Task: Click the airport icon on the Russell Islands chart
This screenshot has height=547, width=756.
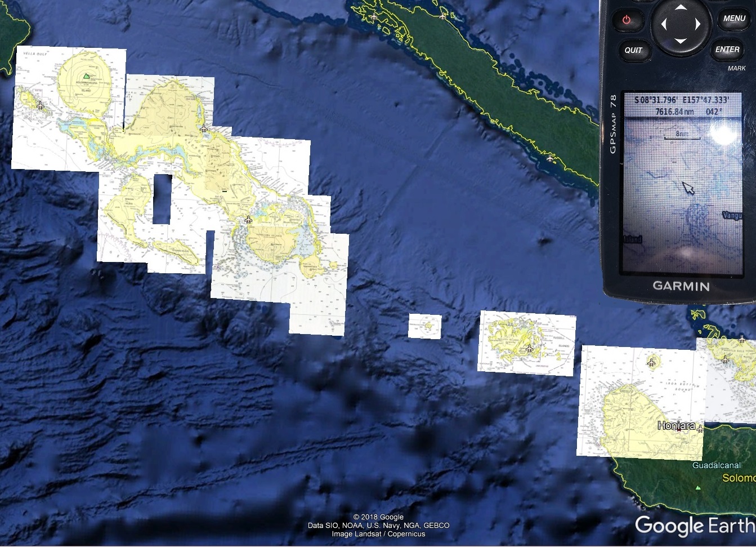Action: (x=529, y=349)
